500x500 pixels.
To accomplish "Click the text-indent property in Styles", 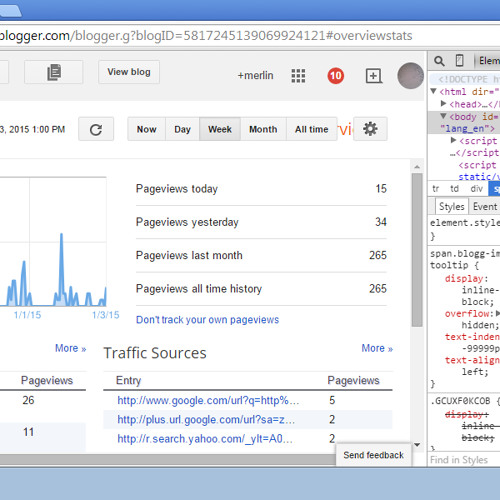I will [472, 337].
